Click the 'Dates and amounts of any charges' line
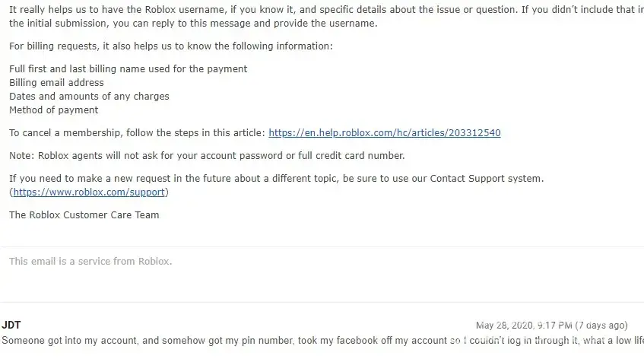The height and width of the screenshot is (359, 644). [x=89, y=97]
